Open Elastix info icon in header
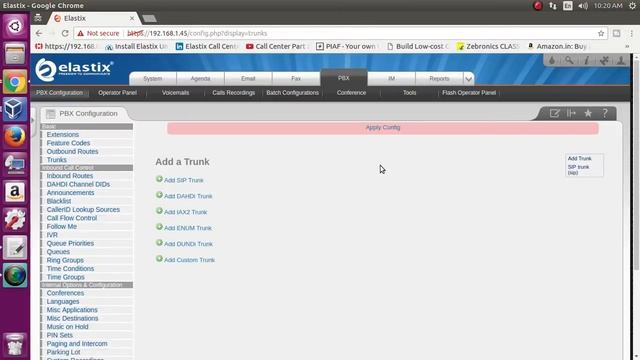Viewport: 640px width, 360px height. (x=587, y=60)
